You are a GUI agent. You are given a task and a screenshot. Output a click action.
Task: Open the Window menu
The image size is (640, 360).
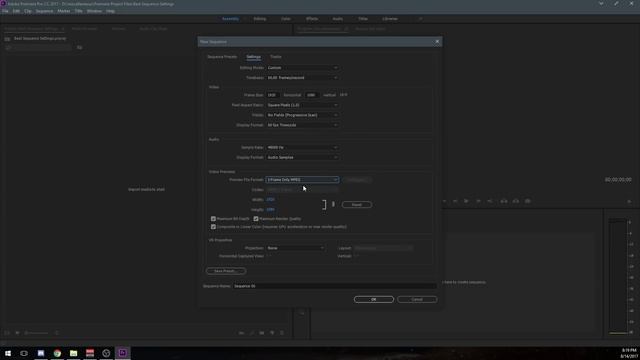(x=94, y=11)
